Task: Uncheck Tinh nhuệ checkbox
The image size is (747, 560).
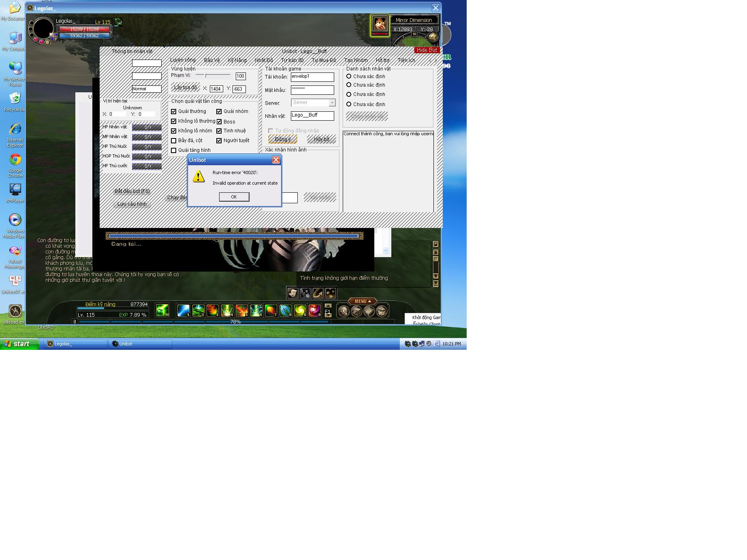Action: coord(219,131)
